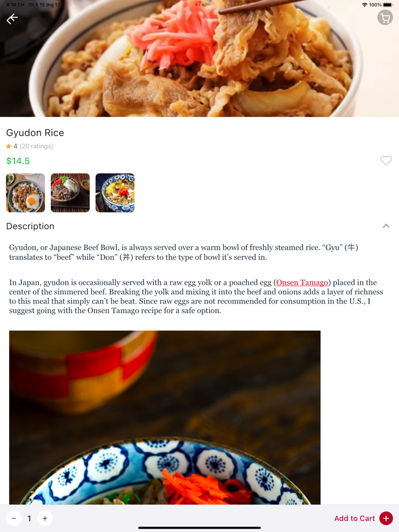Tap the main Gyudon hero image

(199, 58)
